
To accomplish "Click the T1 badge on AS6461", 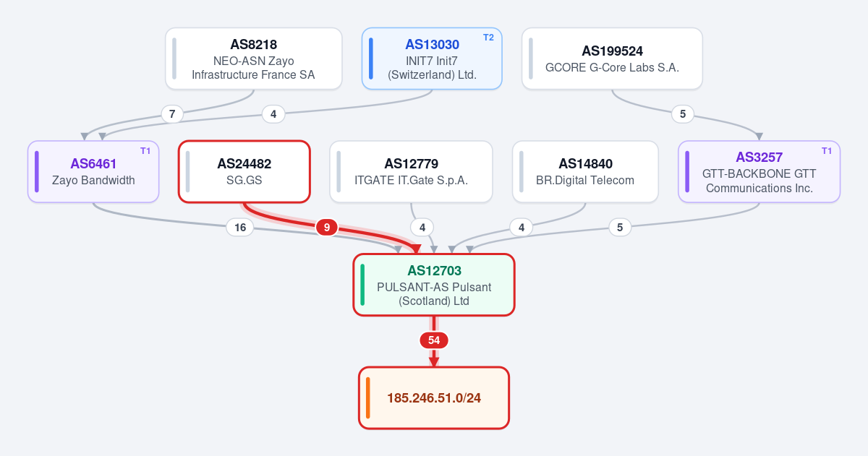I will [145, 150].
